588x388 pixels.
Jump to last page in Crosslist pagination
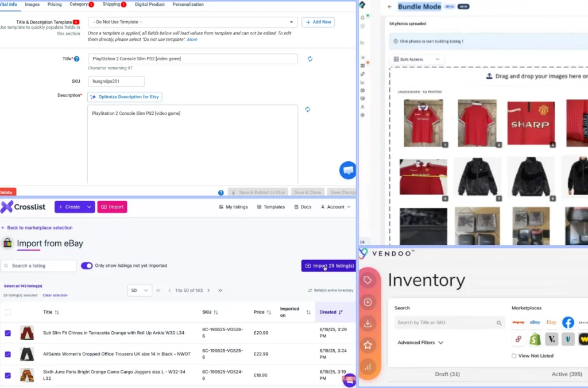coord(220,290)
